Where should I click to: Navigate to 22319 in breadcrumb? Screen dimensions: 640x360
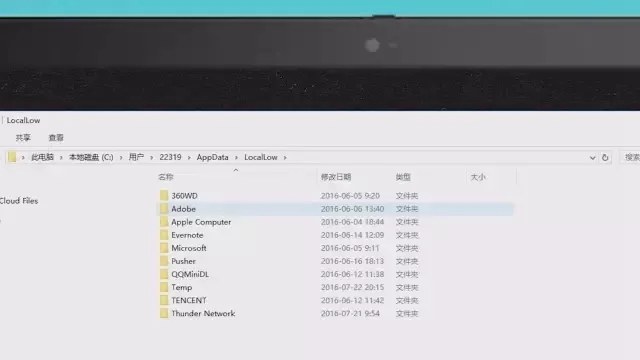click(x=170, y=157)
